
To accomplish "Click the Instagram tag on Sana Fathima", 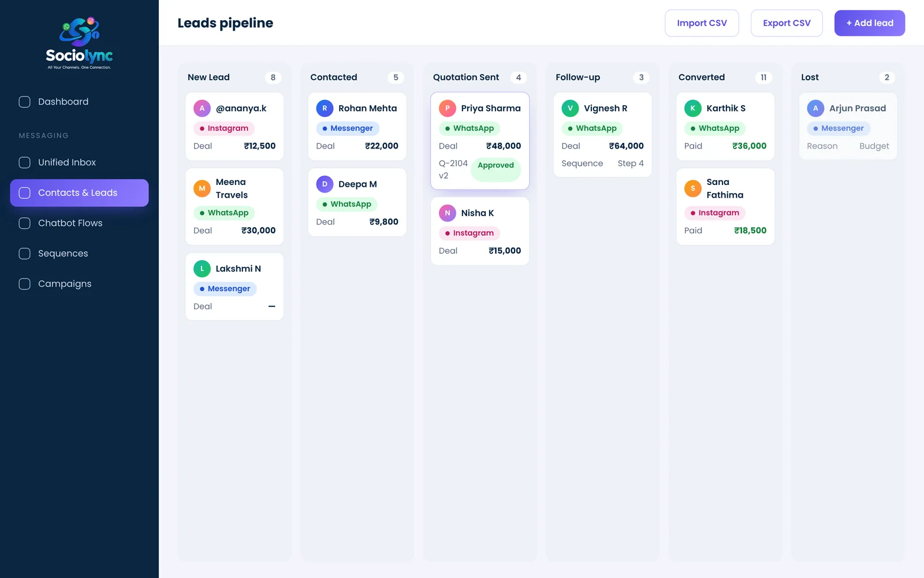I will pyautogui.click(x=715, y=213).
